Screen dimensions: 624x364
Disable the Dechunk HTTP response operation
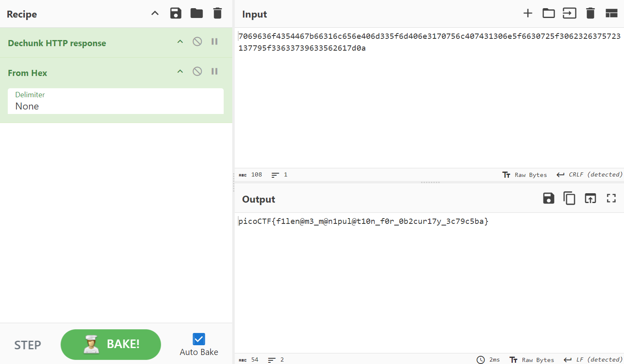[x=197, y=42]
